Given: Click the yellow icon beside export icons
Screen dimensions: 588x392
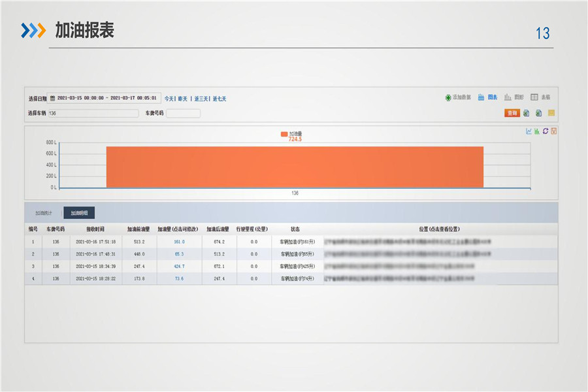Looking at the screenshot, I should [551, 113].
